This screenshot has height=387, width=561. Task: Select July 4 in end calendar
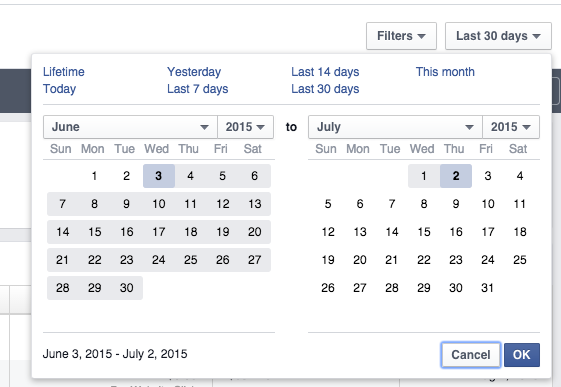coord(520,176)
